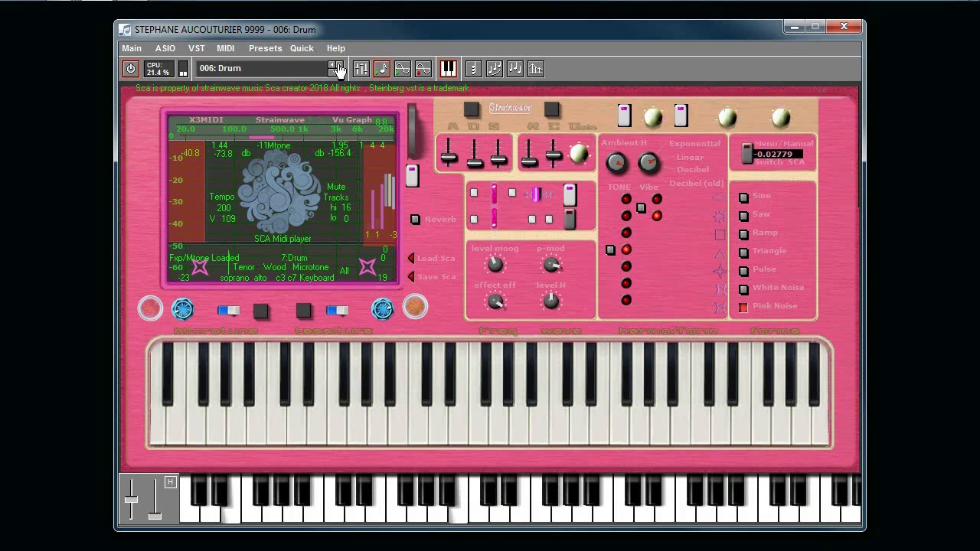Click the Mute Tracks text on the display
Viewport: 980px width, 551px height.
336,192
